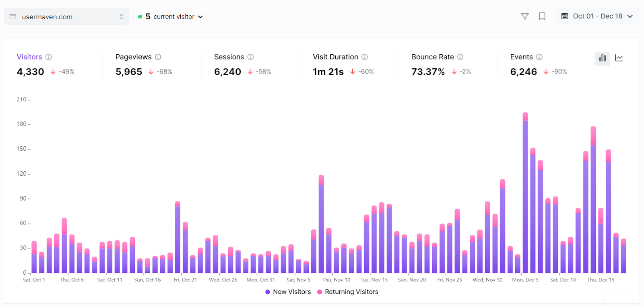This screenshot has width=644, height=306.
Task: Expand the current visitor dropdown
Action: (171, 16)
